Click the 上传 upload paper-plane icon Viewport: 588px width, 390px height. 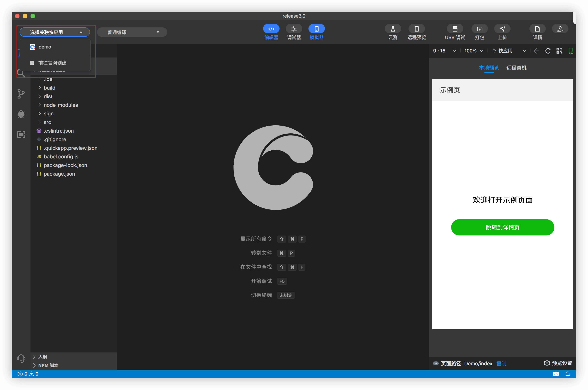(502, 29)
